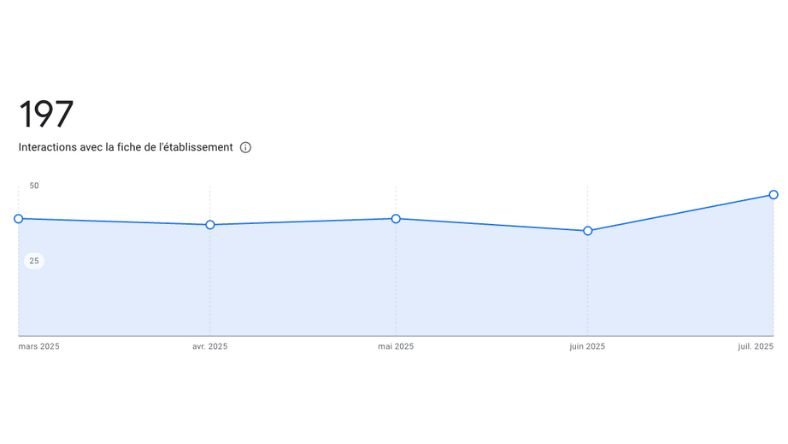Image resolution: width=788 pixels, height=444 pixels.
Task: Select the avr. 2025 data point
Action: [210, 225]
